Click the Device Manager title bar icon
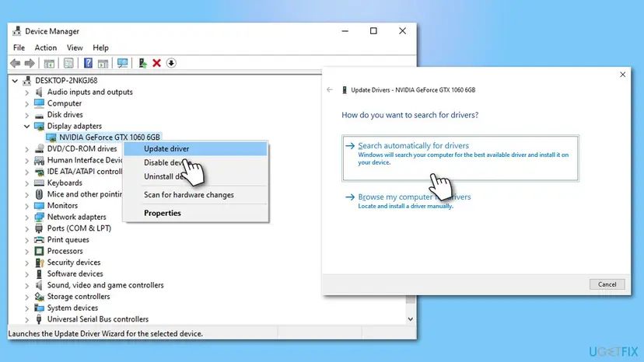Screen dimensions: 644x362 [17, 31]
